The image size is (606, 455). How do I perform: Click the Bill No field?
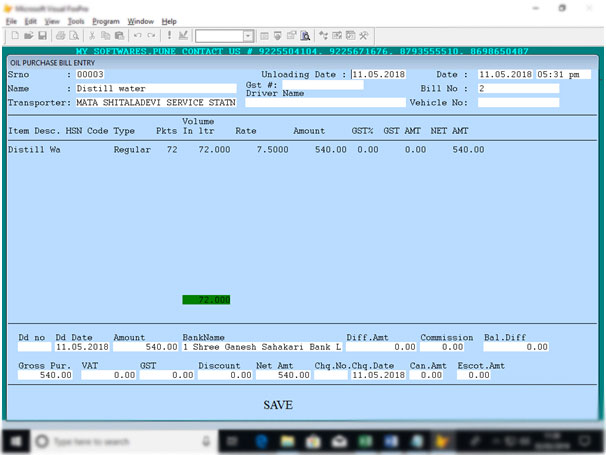[x=519, y=89]
